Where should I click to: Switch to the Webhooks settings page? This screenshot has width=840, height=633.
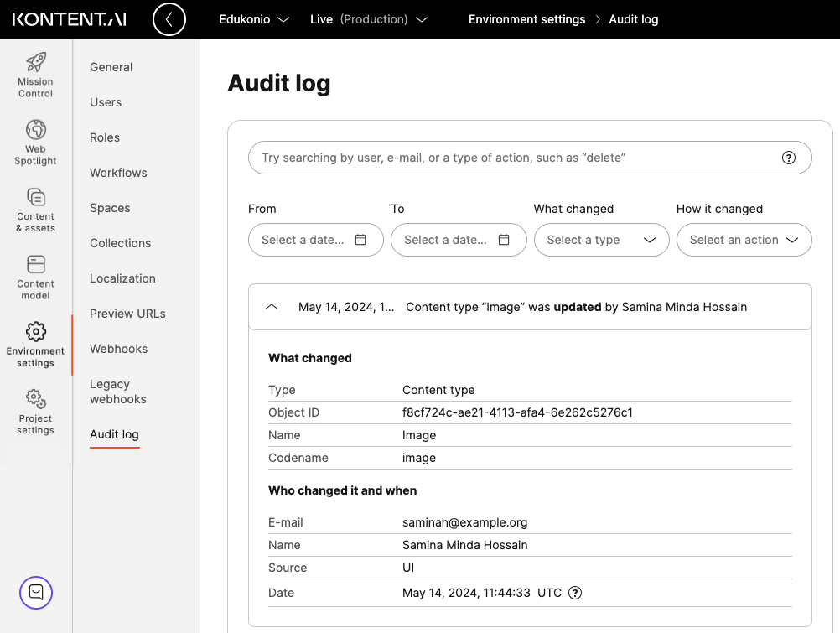(x=117, y=348)
